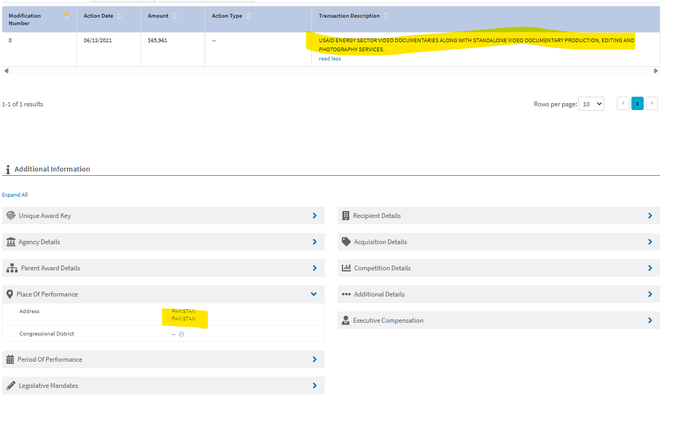Click the hierarchy icon beside Parent Award Details

[10, 268]
